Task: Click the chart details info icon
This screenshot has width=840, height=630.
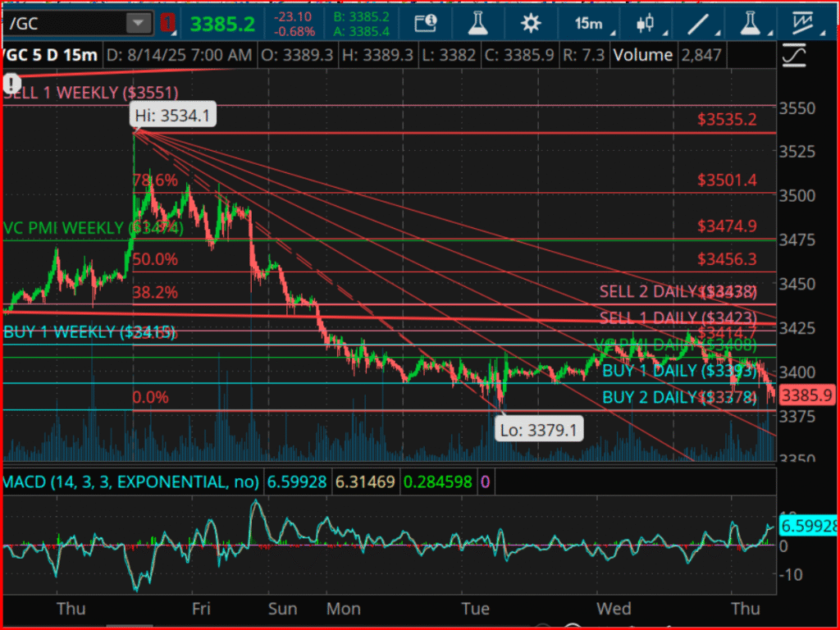Action: (x=426, y=23)
